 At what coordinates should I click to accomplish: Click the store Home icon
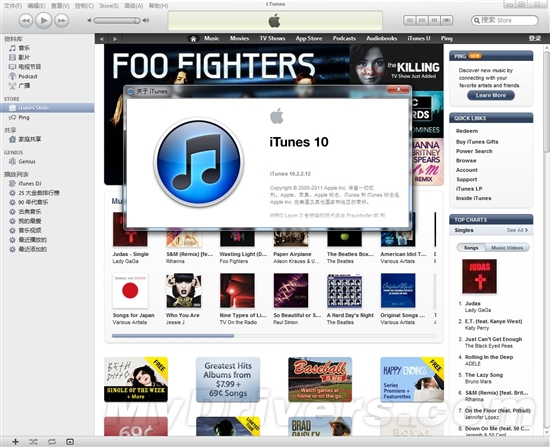pos(193,39)
